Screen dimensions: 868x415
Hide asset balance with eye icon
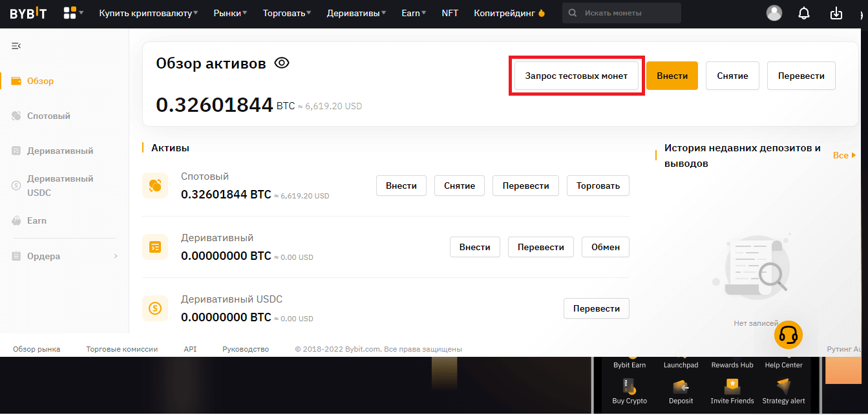click(x=282, y=63)
